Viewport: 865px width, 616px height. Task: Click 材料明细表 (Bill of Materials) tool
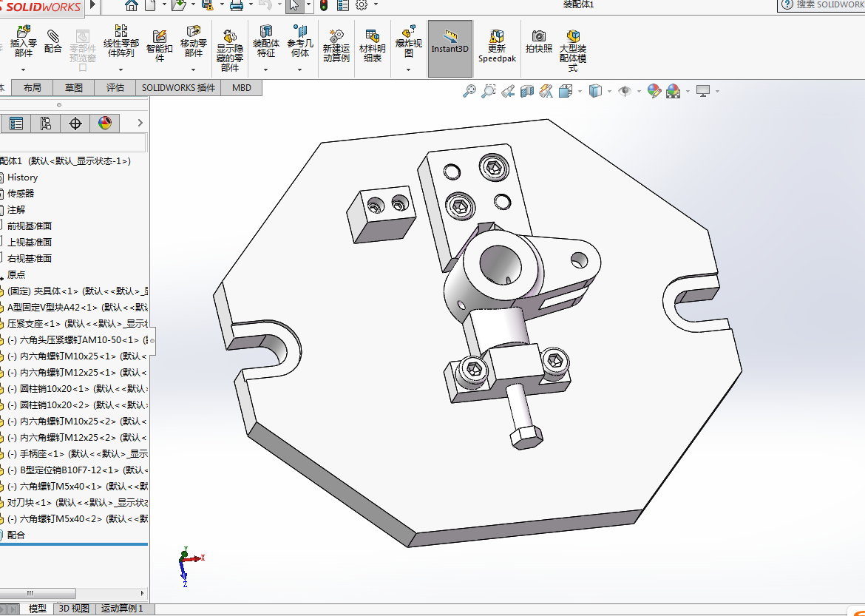373,45
